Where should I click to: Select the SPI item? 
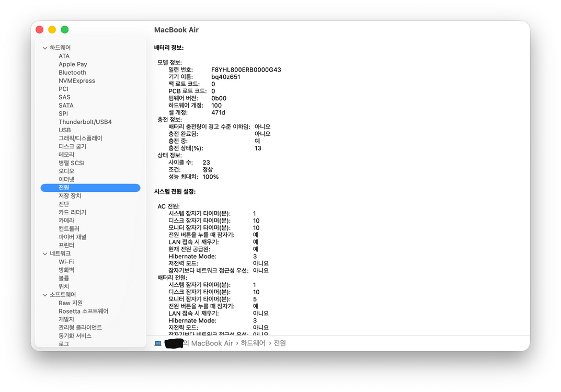(63, 113)
